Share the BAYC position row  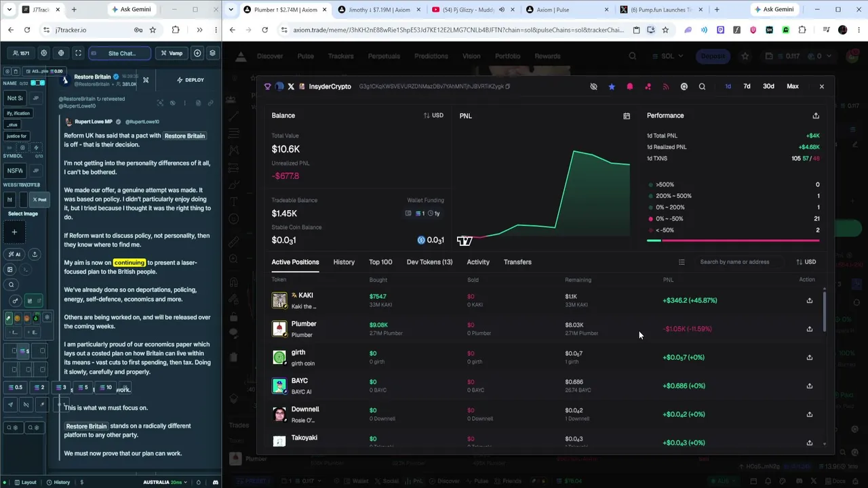pos(809,386)
